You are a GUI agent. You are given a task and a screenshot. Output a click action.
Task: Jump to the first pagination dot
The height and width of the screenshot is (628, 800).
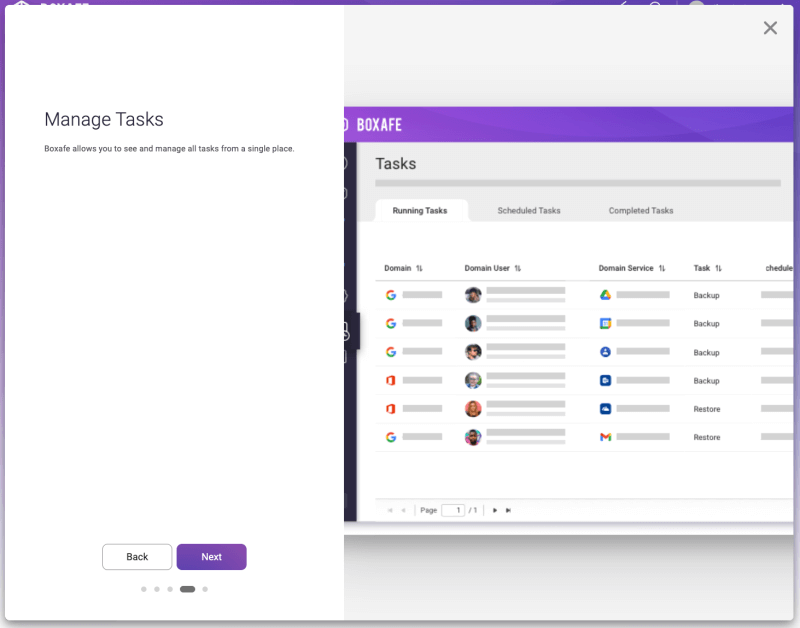[144, 589]
